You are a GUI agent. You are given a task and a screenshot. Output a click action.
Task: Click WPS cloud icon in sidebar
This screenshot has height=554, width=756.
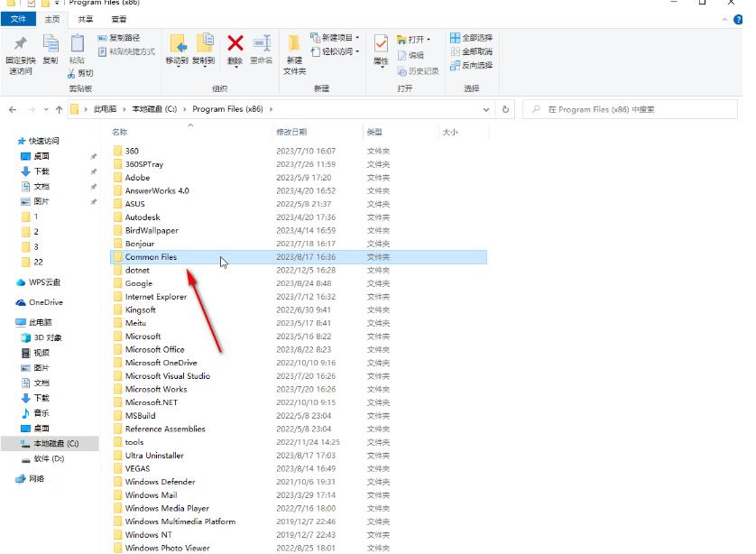pyautogui.click(x=21, y=282)
